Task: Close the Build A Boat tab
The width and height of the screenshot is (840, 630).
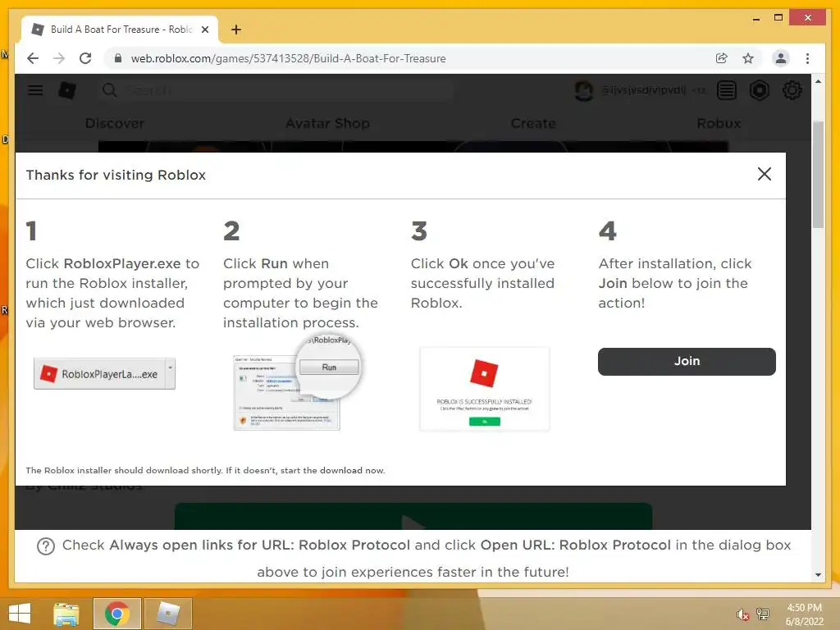Action: click(x=204, y=30)
